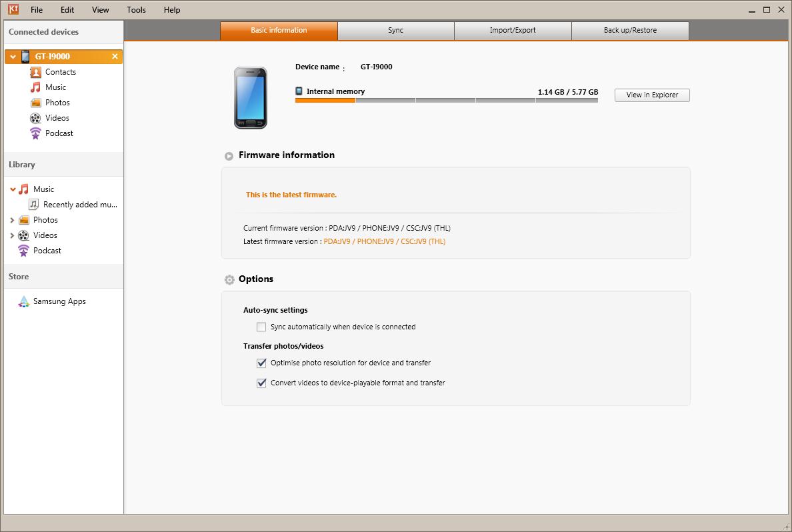
Task: Select Podcast in the Library section
Action: (47, 251)
